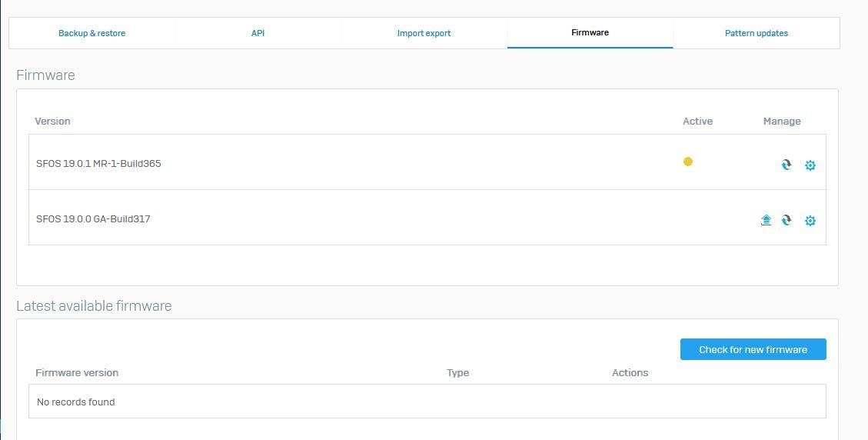Click the Manage column header
Screen dimensions: 868x440
(781, 122)
